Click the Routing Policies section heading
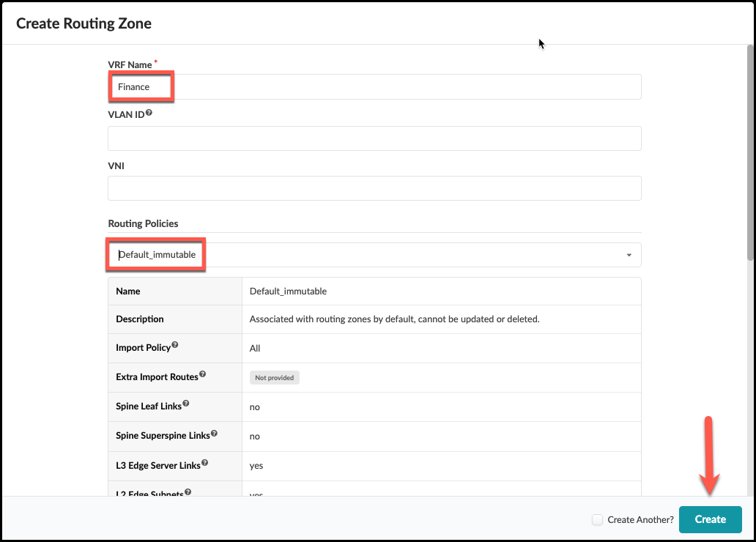Image resolution: width=756 pixels, height=542 pixels. (143, 223)
